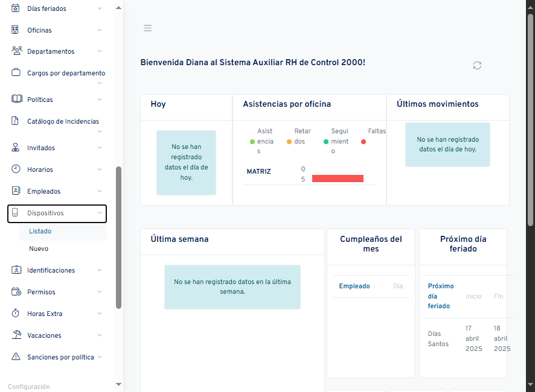Expand the Vacaciones chevron
535x392 pixels.
pyautogui.click(x=100, y=335)
